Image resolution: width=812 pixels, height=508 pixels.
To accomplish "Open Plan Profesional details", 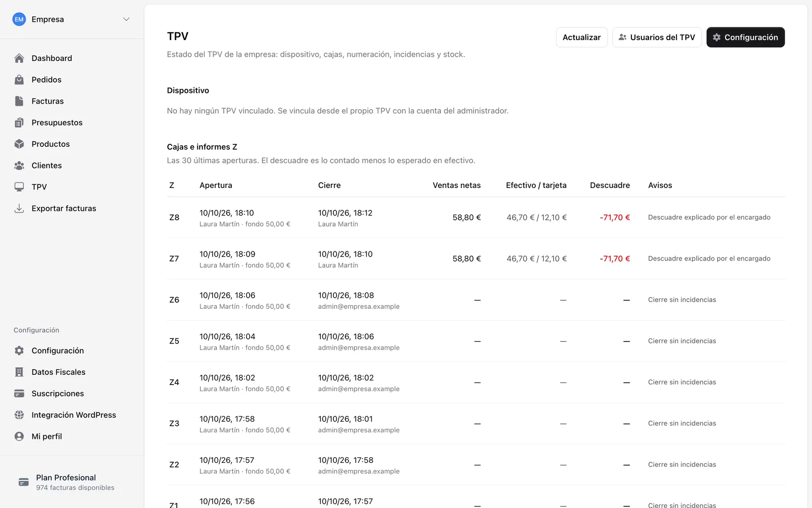I will tap(72, 482).
